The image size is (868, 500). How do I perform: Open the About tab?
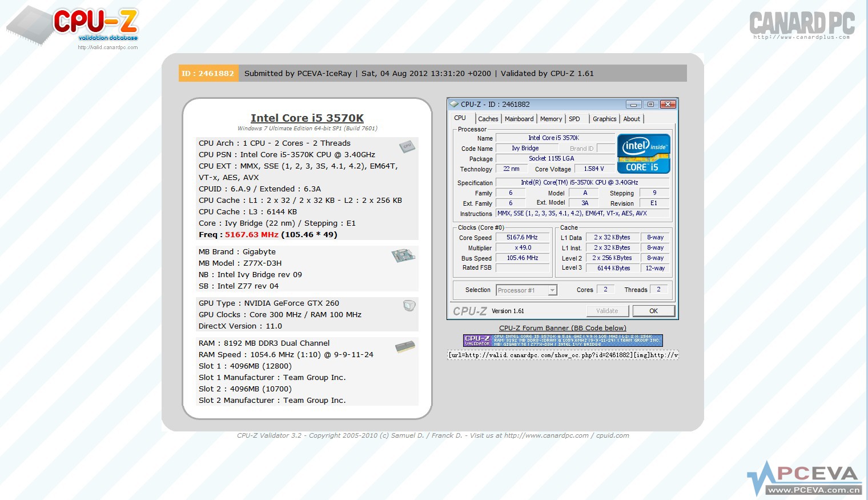tap(632, 119)
